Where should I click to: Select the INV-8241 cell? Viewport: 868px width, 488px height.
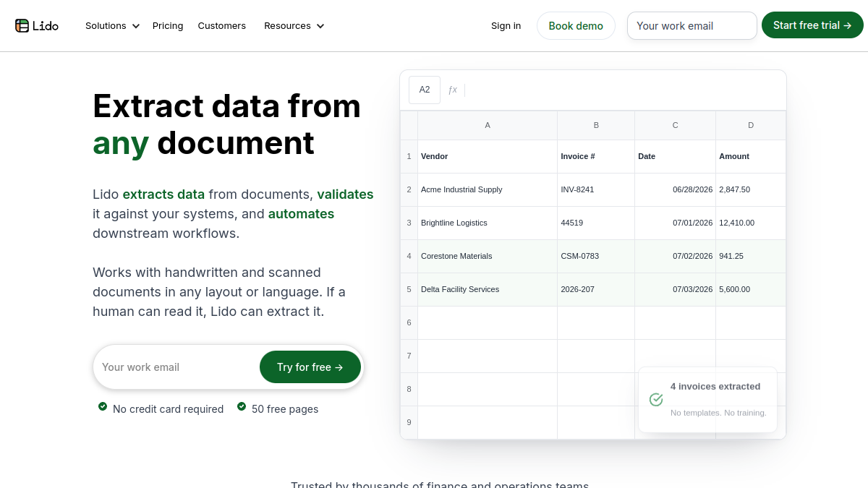coord(596,189)
